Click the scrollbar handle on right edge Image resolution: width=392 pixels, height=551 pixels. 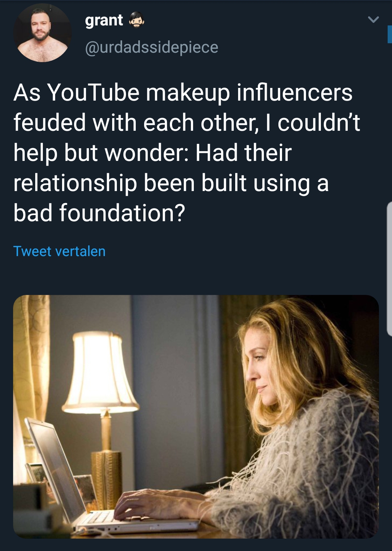pos(389,269)
